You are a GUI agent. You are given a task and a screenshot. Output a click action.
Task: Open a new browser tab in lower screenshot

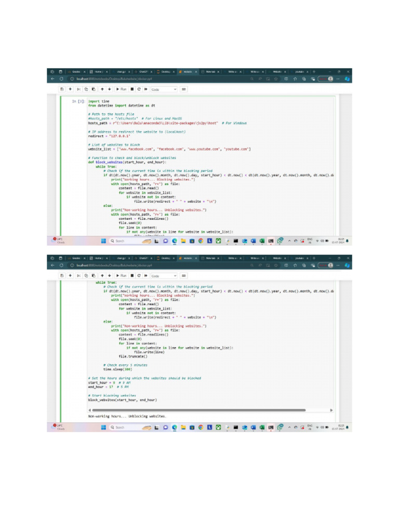pos(314,258)
